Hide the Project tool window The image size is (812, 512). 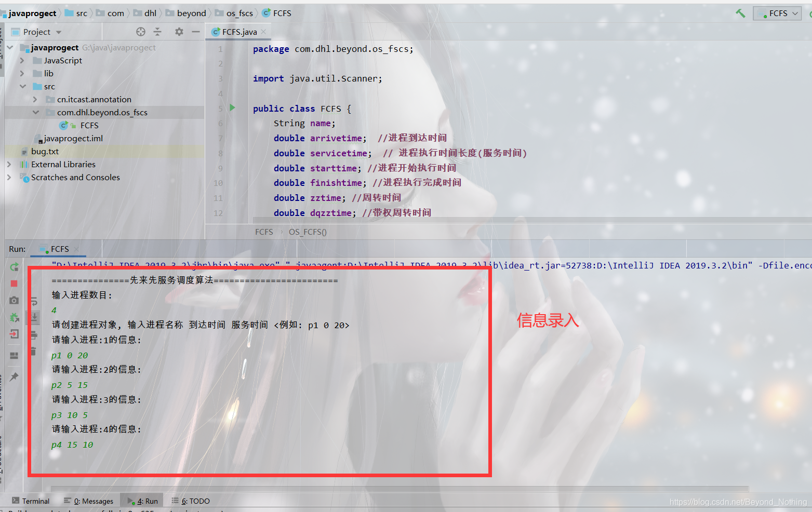[x=196, y=32]
